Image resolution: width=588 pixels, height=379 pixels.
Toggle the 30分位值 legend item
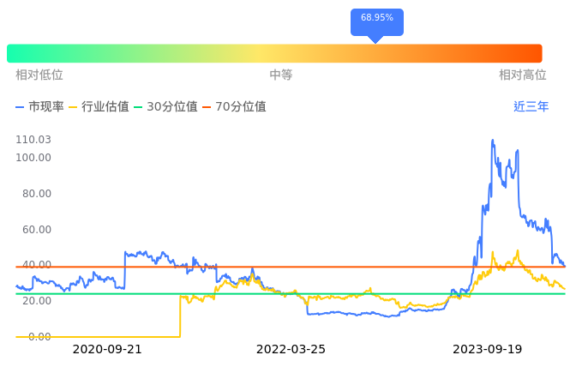point(165,107)
